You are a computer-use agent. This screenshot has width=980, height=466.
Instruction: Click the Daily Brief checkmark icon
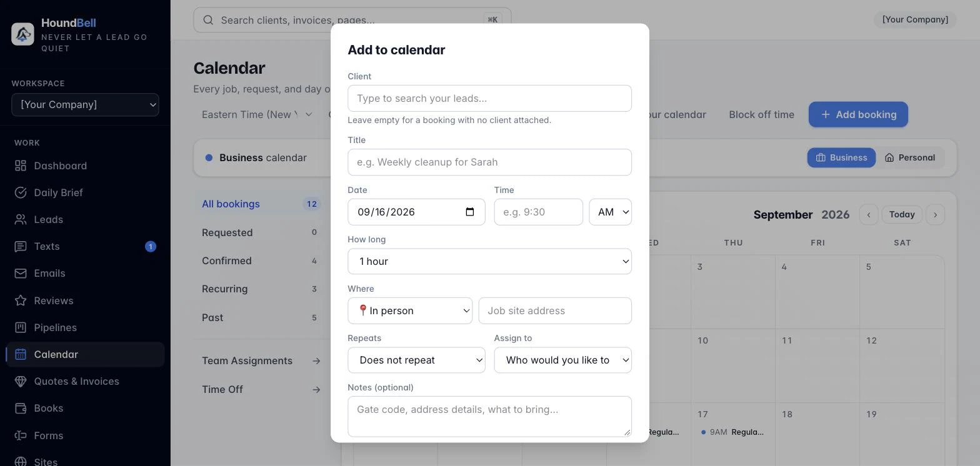click(x=21, y=192)
